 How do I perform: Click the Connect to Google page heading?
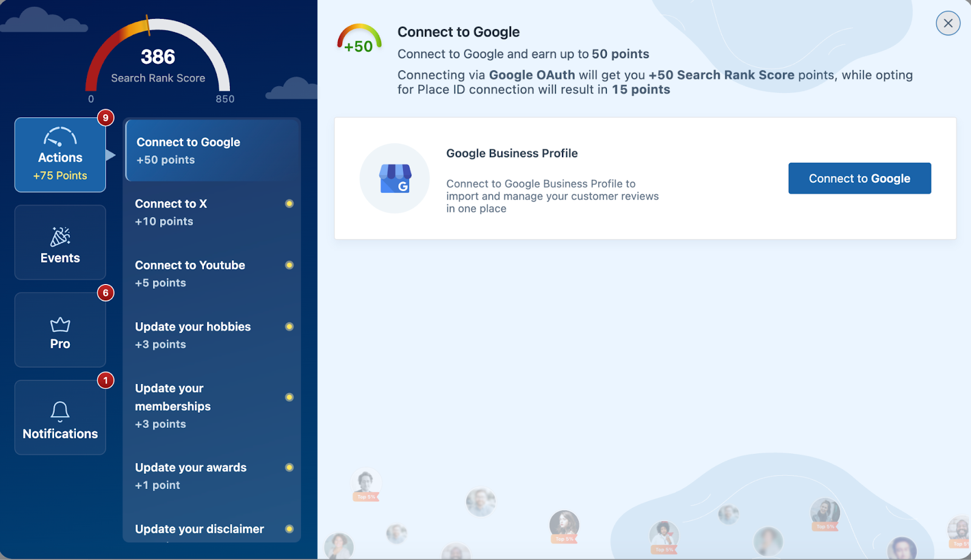[459, 32]
